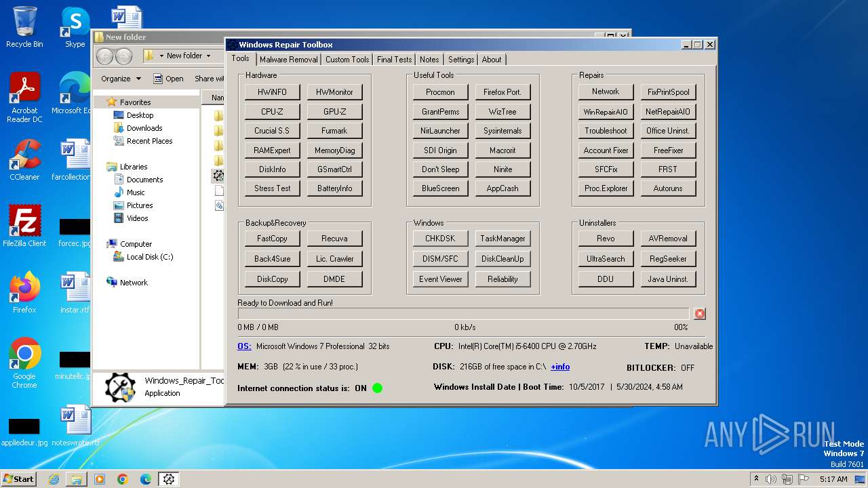
Task: Click the taskbar clock 5:17 AM
Action: tap(833, 479)
